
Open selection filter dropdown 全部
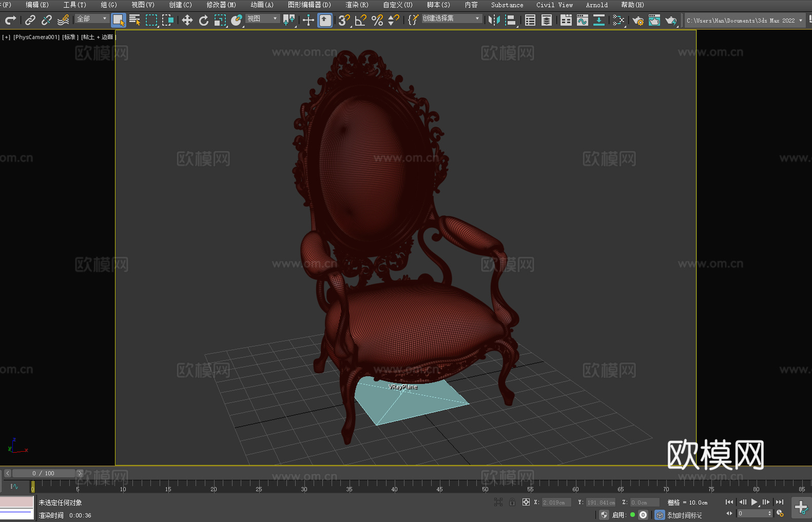[92, 18]
